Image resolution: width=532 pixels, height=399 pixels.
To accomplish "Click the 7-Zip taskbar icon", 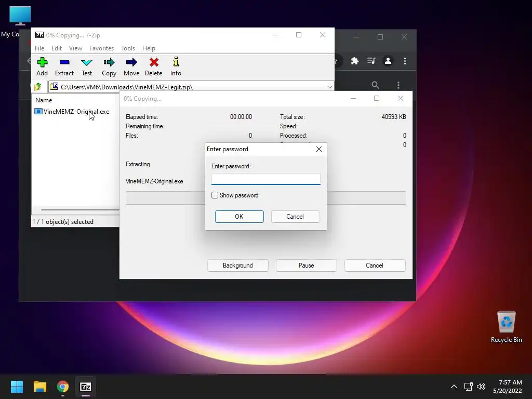I will (x=86, y=387).
